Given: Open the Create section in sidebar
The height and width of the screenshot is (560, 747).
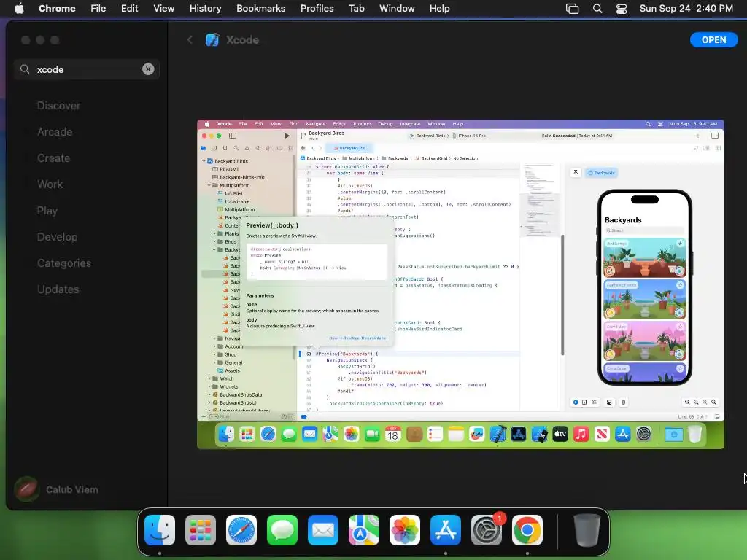Looking at the screenshot, I should (53, 158).
